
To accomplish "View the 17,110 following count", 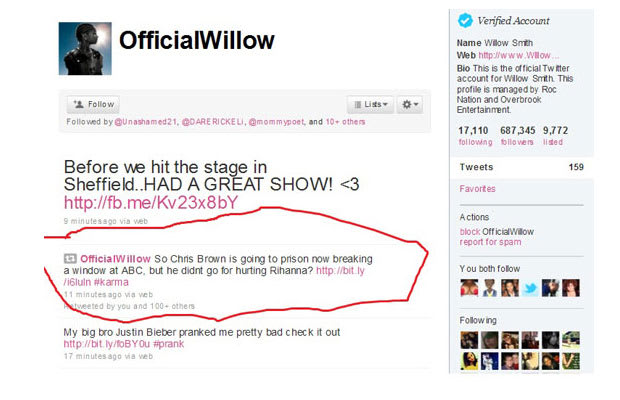I will (x=475, y=136).
